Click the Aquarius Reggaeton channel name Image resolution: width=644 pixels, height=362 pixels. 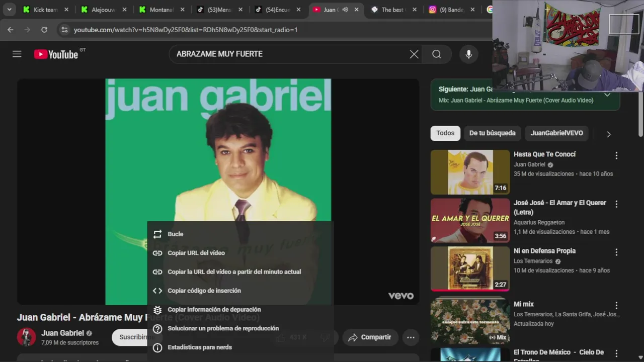(539, 222)
